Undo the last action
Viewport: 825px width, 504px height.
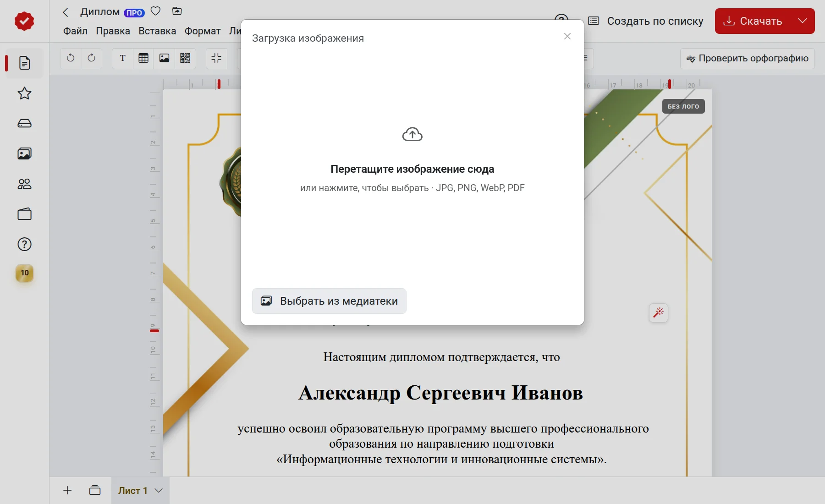pos(71,58)
